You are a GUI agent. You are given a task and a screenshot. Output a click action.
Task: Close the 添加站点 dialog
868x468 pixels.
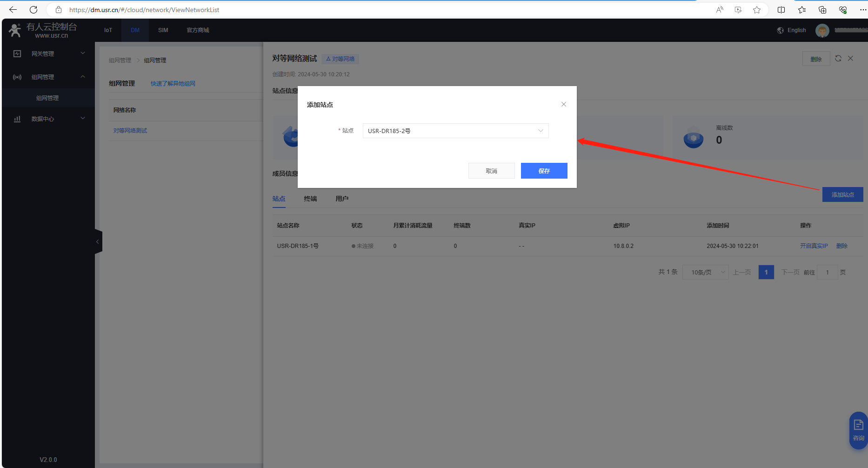pos(563,104)
